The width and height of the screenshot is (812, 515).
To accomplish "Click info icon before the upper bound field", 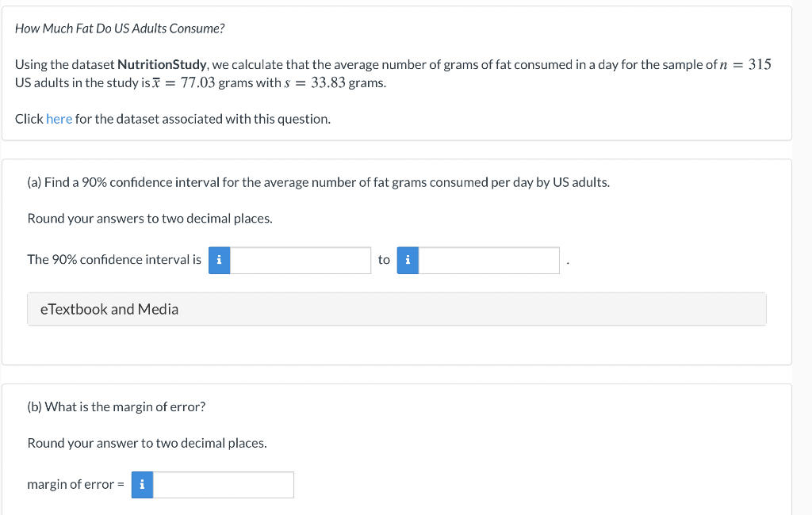I will (x=408, y=260).
